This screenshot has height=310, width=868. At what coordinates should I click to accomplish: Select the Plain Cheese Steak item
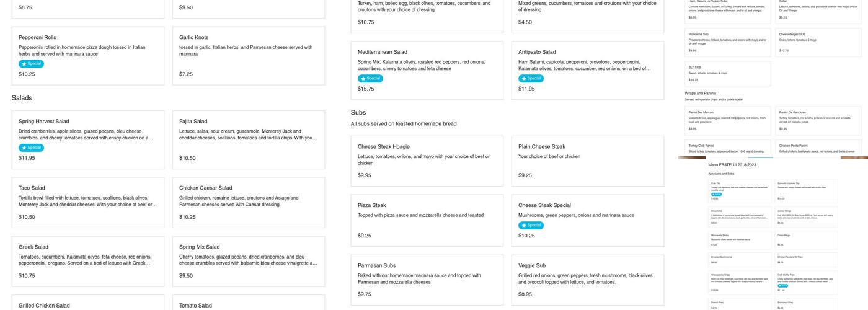(587, 161)
